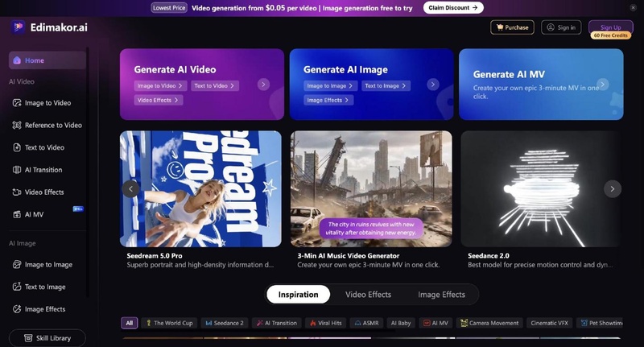Open the Seedance 2.0 thumbnail

point(540,189)
